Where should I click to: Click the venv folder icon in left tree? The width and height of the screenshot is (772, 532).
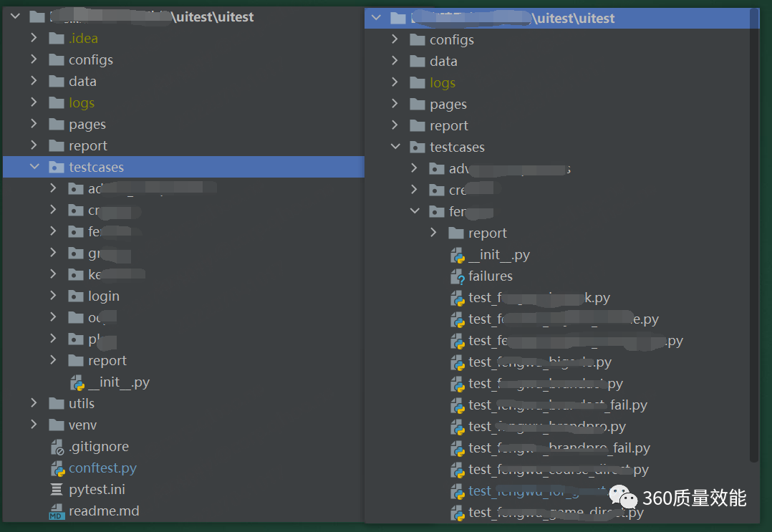click(x=57, y=425)
